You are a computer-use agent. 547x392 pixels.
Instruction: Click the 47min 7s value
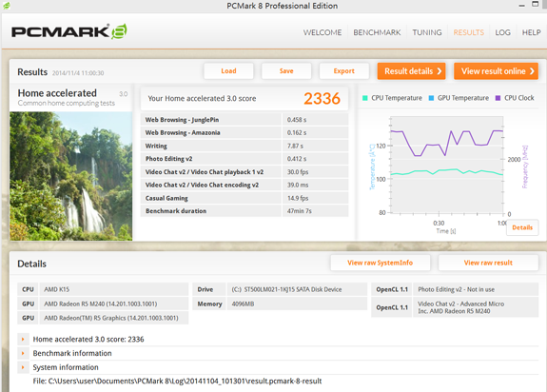tap(300, 211)
